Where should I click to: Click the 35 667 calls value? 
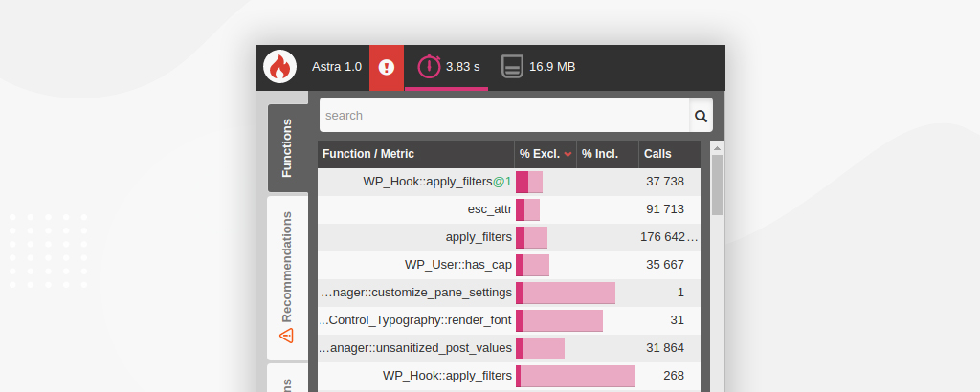point(665,265)
